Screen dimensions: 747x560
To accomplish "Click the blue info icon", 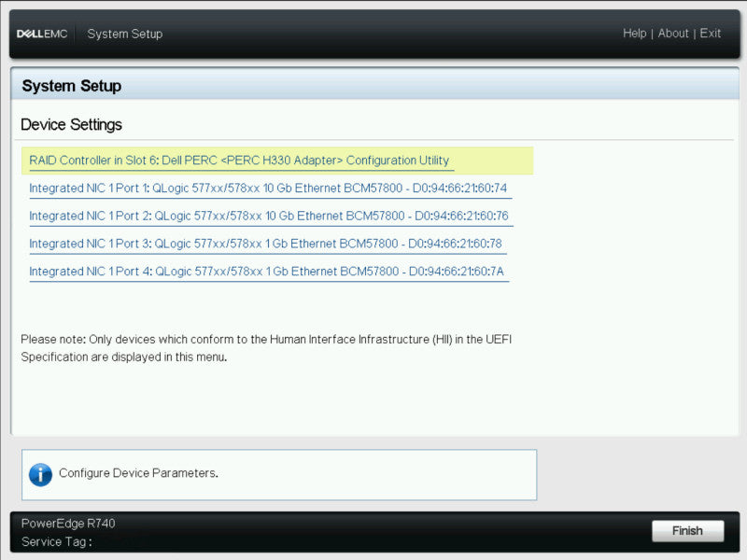I will [x=40, y=474].
